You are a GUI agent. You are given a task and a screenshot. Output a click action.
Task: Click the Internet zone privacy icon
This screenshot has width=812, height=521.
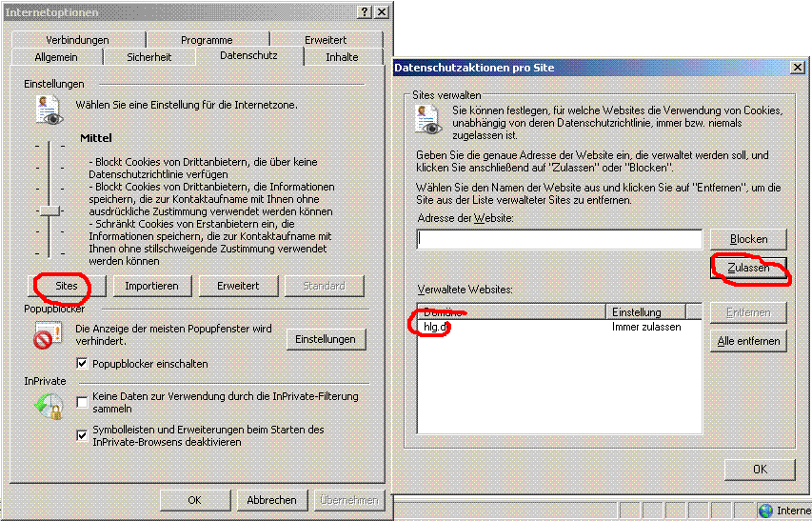49,111
